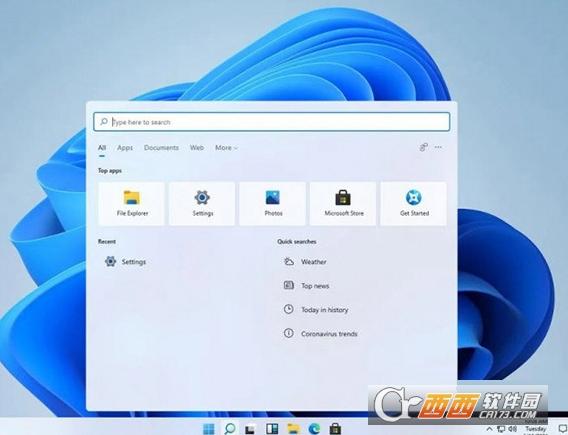Switch to the Apps search tab
Screen dimensions: 568x435
[125, 147]
